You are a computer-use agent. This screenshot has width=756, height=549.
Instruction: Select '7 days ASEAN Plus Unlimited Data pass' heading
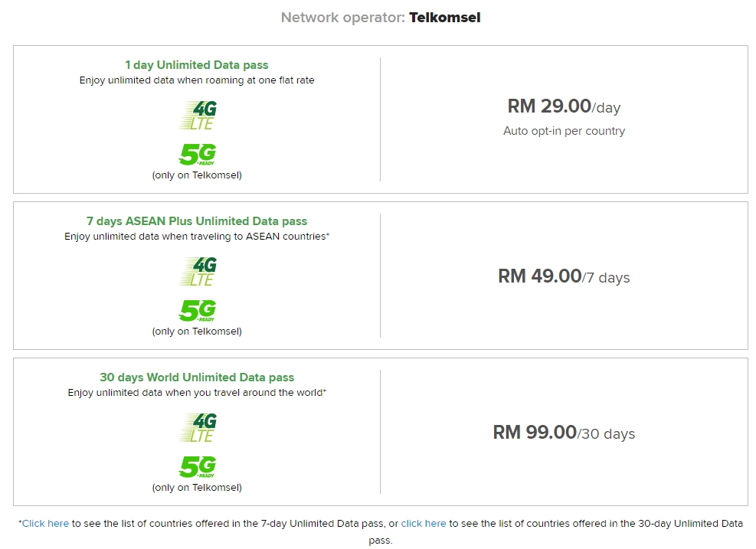pos(197,221)
